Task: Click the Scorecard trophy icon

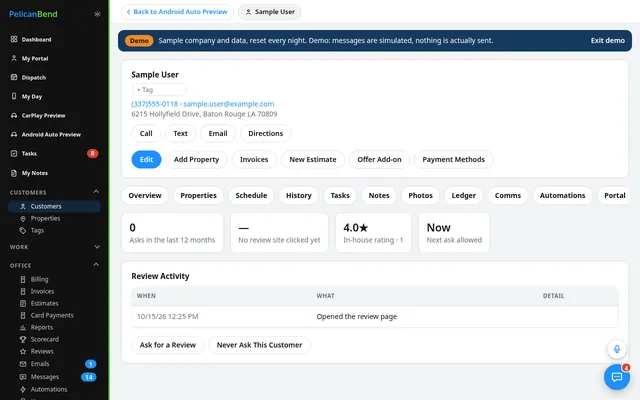Action: (x=23, y=339)
